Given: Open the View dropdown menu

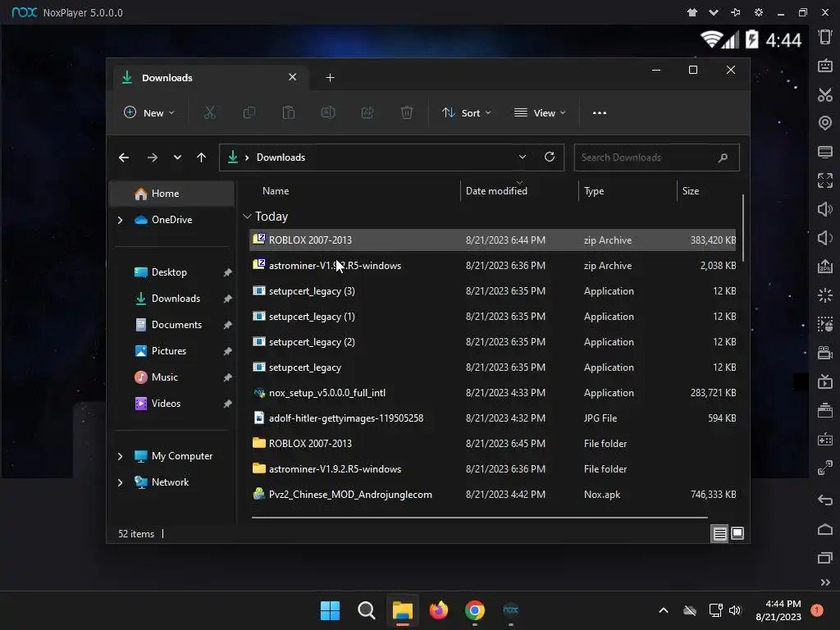Looking at the screenshot, I should click(x=540, y=112).
